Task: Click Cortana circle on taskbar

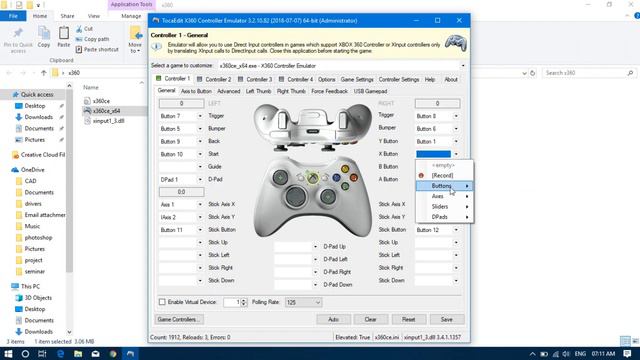Action: (x=25, y=354)
